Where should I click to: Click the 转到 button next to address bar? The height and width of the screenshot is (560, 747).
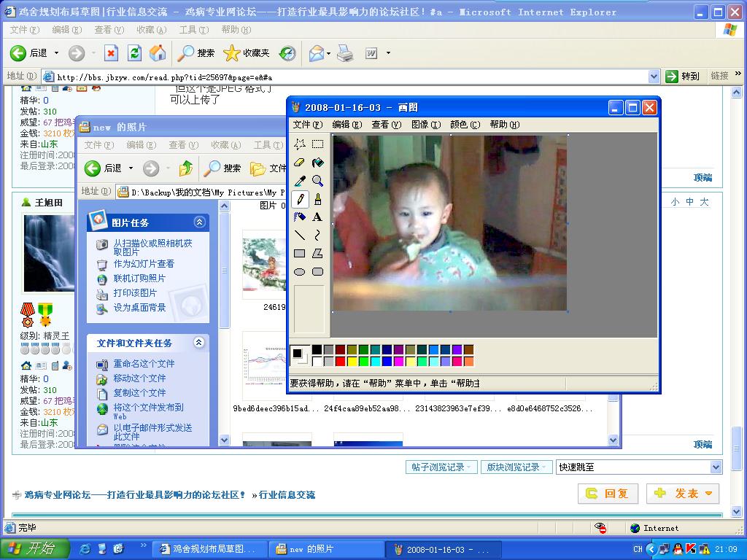click(x=683, y=76)
